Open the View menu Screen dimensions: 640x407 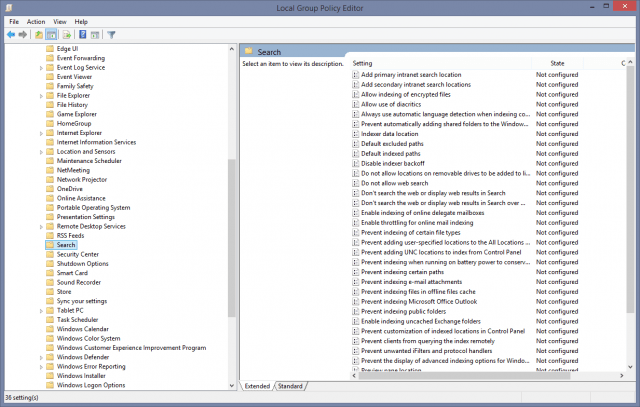point(60,22)
